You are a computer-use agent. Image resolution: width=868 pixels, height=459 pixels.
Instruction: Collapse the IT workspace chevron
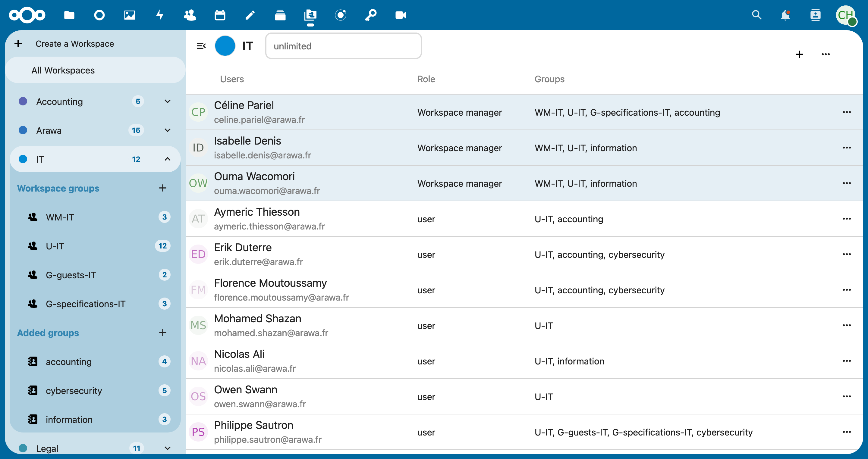pyautogui.click(x=168, y=159)
